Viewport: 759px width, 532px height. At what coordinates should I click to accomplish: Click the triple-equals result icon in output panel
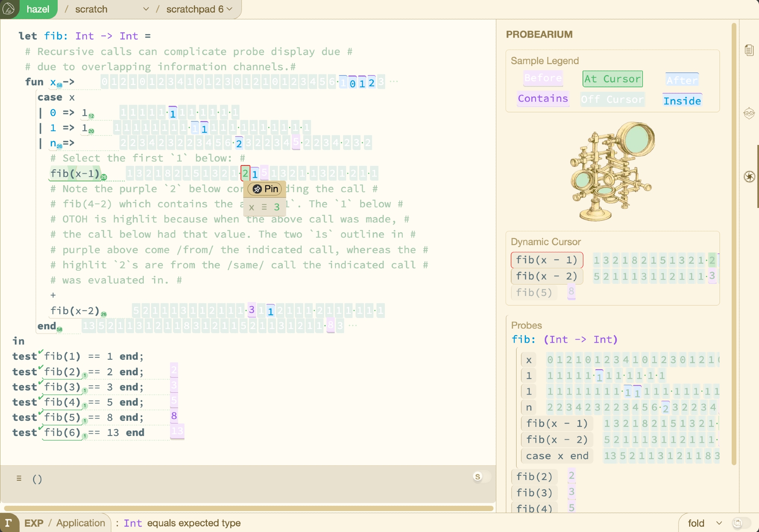[x=19, y=478]
